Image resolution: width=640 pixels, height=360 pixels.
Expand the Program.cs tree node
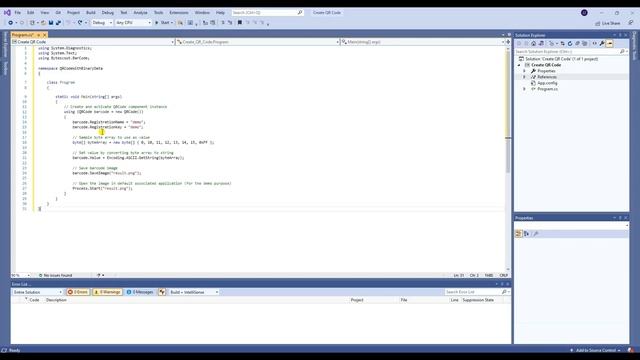tap(524, 89)
